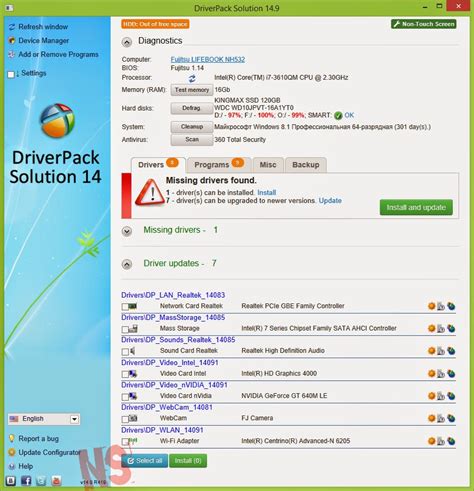Open the Misc tab
The image size is (474, 491).
[x=268, y=165]
